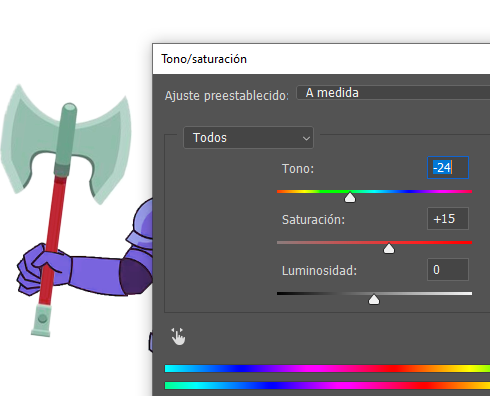This screenshot has height=396, width=490.
Task: Click the Luminosidad slider handle
Action: pos(374,299)
